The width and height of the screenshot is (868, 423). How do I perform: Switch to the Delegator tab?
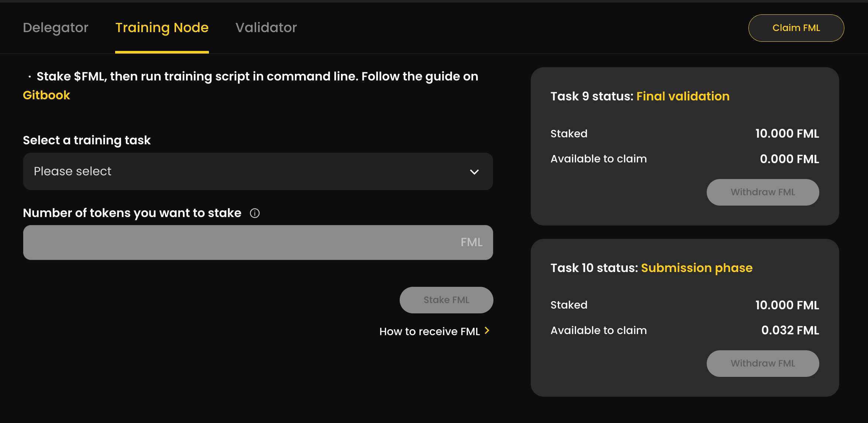[x=56, y=28]
